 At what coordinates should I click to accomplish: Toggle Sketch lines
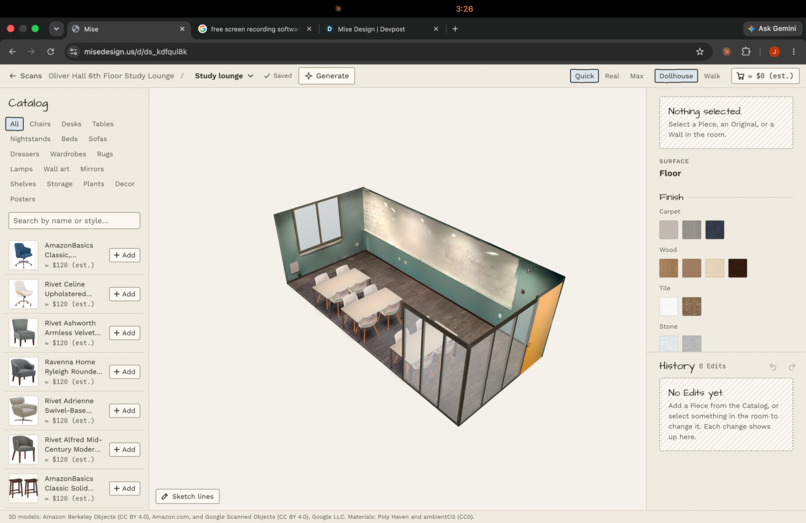point(188,496)
